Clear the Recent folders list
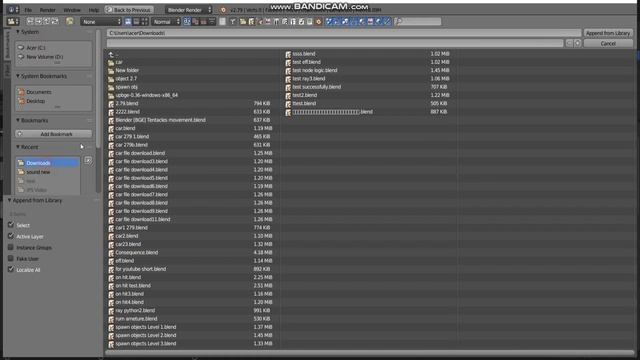This screenshot has width=640, height=360. tap(88, 160)
